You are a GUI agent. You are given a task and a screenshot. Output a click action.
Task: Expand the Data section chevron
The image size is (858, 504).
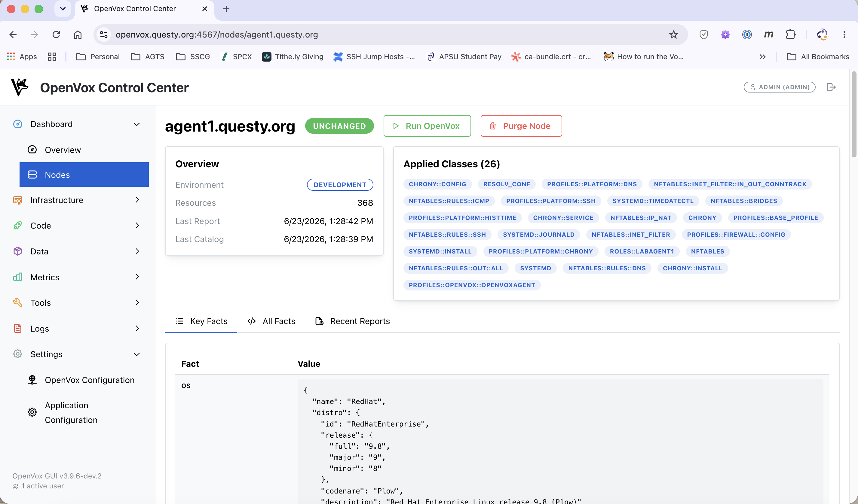pyautogui.click(x=137, y=251)
